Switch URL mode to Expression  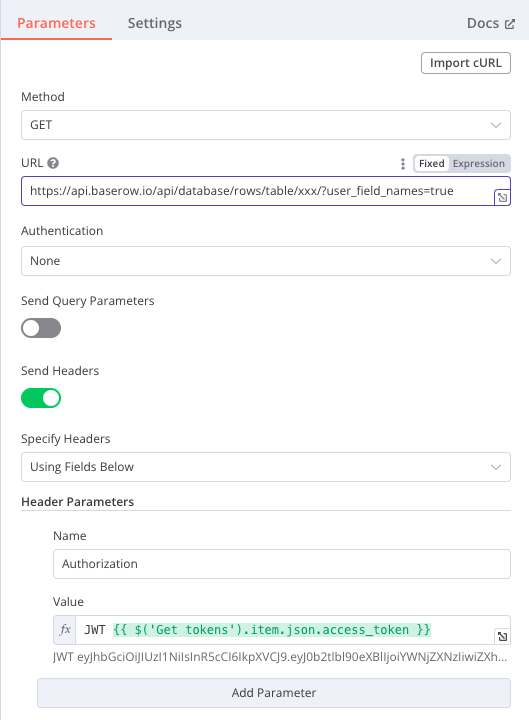(478, 163)
